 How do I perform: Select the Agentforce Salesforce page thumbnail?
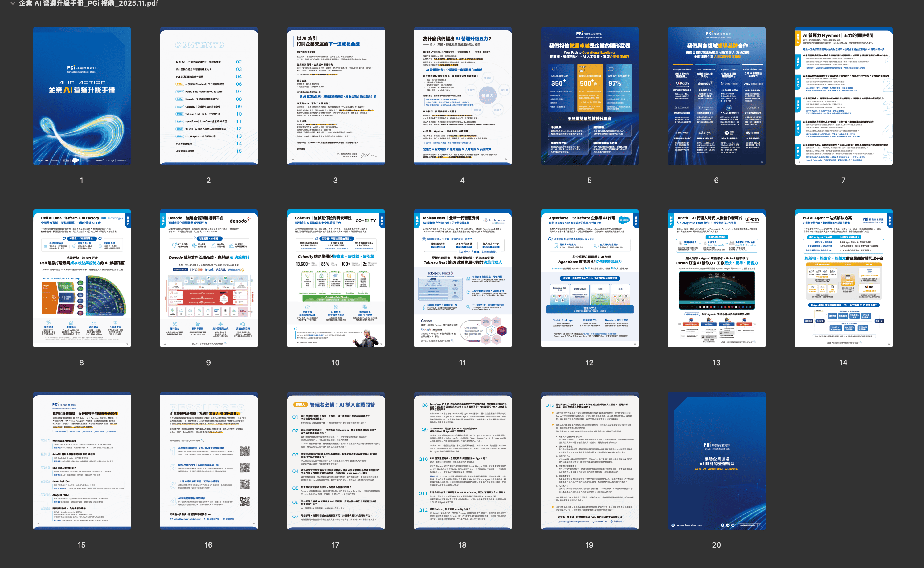[x=589, y=278]
